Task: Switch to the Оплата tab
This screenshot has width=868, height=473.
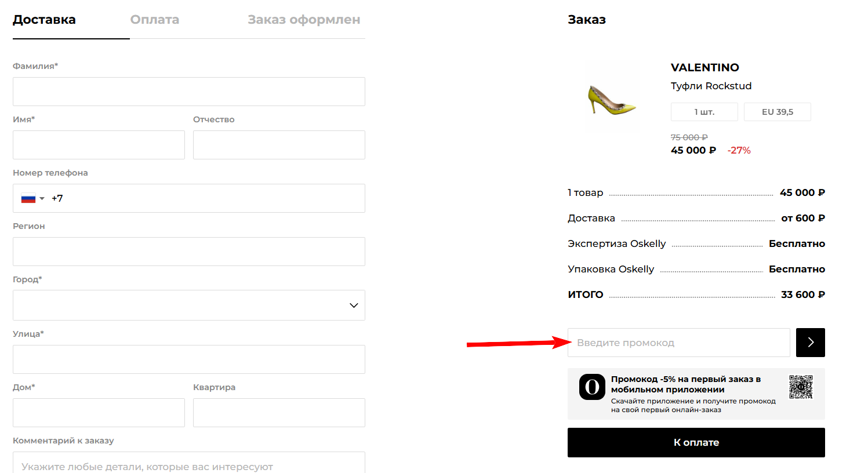Action: tap(155, 19)
